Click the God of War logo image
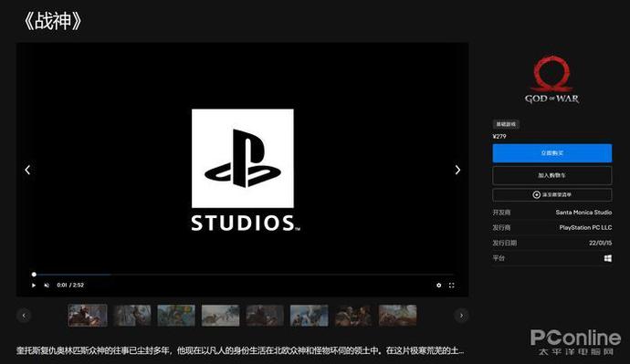Viewport: 630px width, 364px height. pyautogui.click(x=552, y=80)
